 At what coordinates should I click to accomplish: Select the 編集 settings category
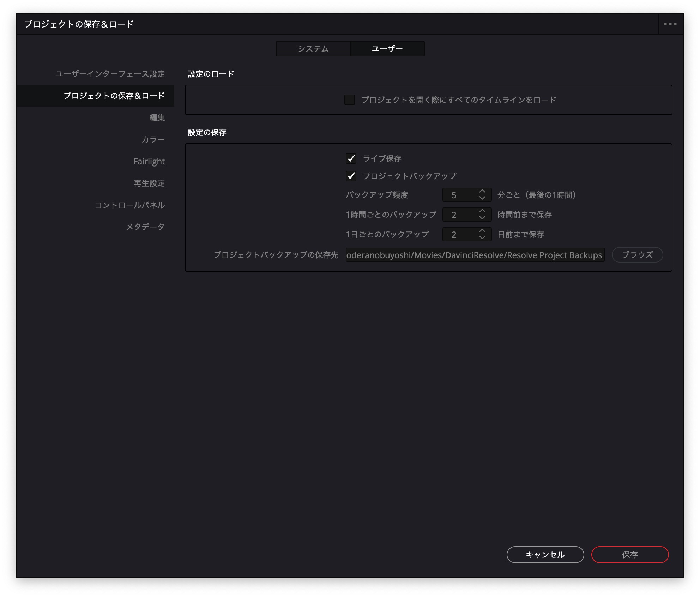[157, 117]
